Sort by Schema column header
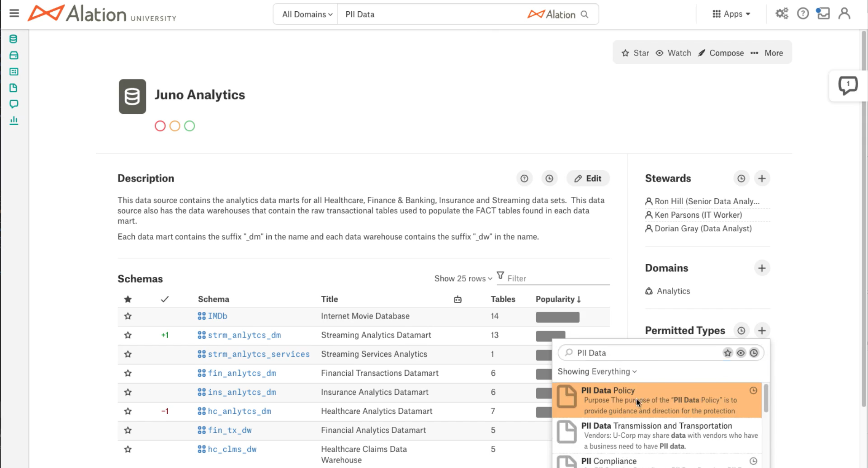The width and height of the screenshot is (868, 468). pos(213,299)
